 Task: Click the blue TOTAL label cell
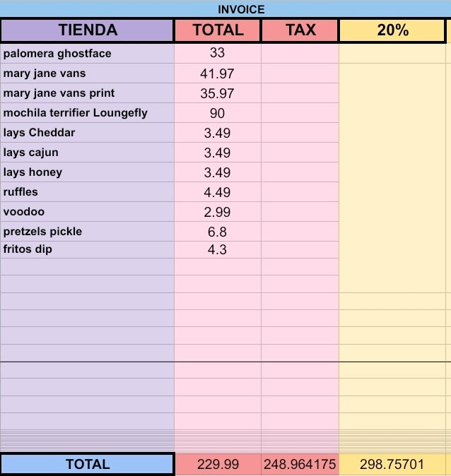click(88, 464)
